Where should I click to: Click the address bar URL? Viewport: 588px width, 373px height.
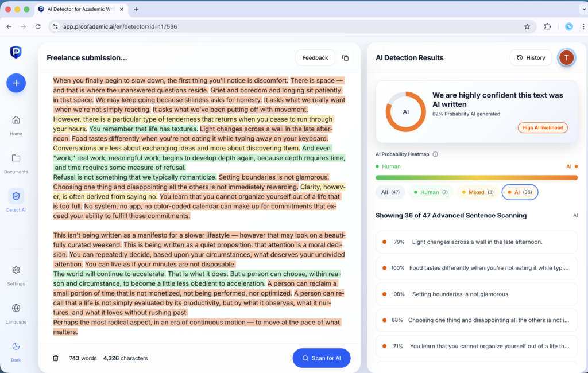pyautogui.click(x=120, y=26)
